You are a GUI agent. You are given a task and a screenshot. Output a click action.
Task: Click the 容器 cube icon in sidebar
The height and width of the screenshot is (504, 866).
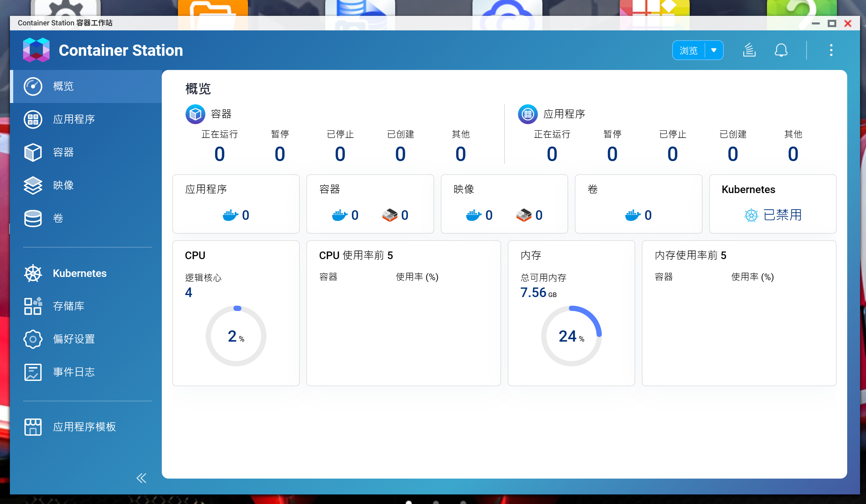[x=33, y=152]
